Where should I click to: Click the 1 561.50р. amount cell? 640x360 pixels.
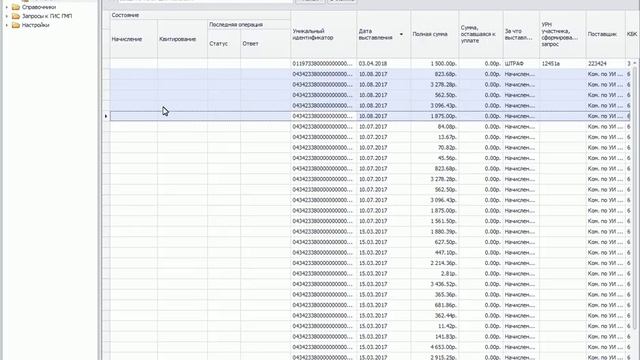(435, 221)
